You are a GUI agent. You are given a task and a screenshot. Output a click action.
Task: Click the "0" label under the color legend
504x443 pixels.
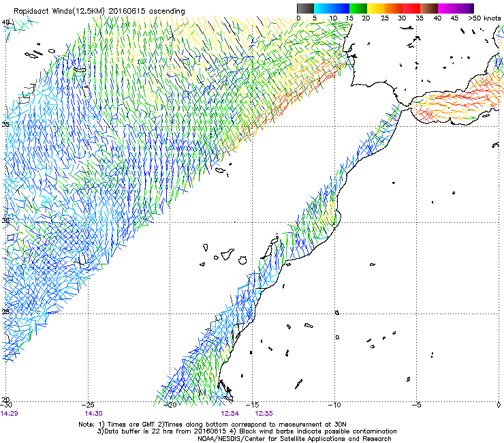coord(298,18)
